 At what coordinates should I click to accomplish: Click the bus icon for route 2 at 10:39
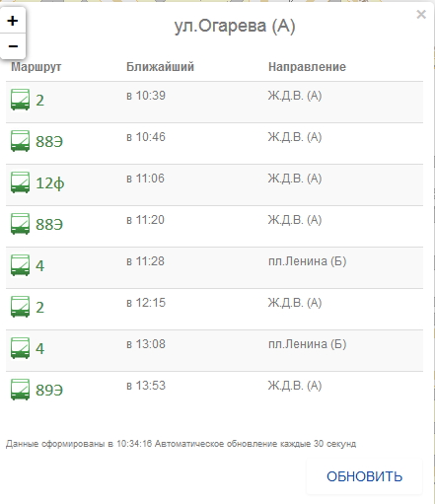pyautogui.click(x=20, y=100)
